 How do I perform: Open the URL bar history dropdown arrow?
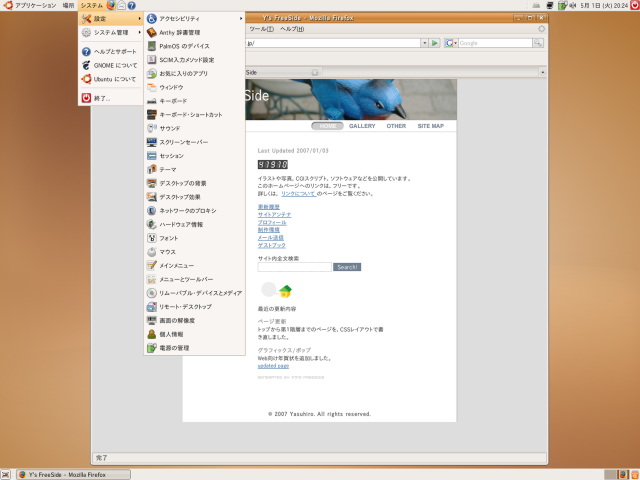coord(421,43)
